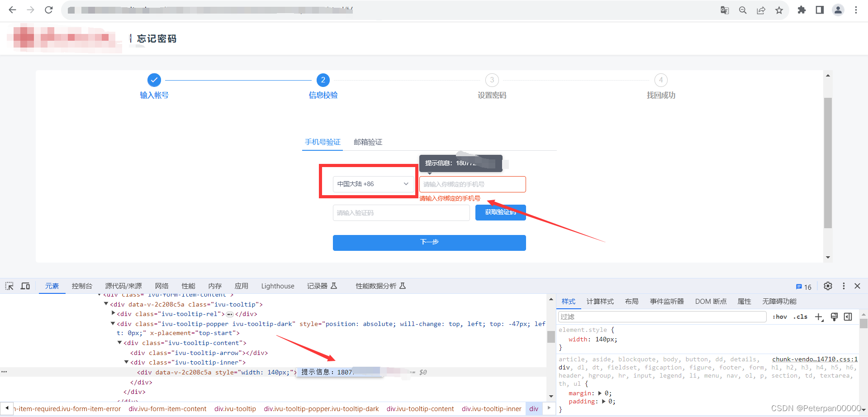
Task: Select div.ivu-tooltip-inner in breadcrumb
Action: [x=492, y=408]
